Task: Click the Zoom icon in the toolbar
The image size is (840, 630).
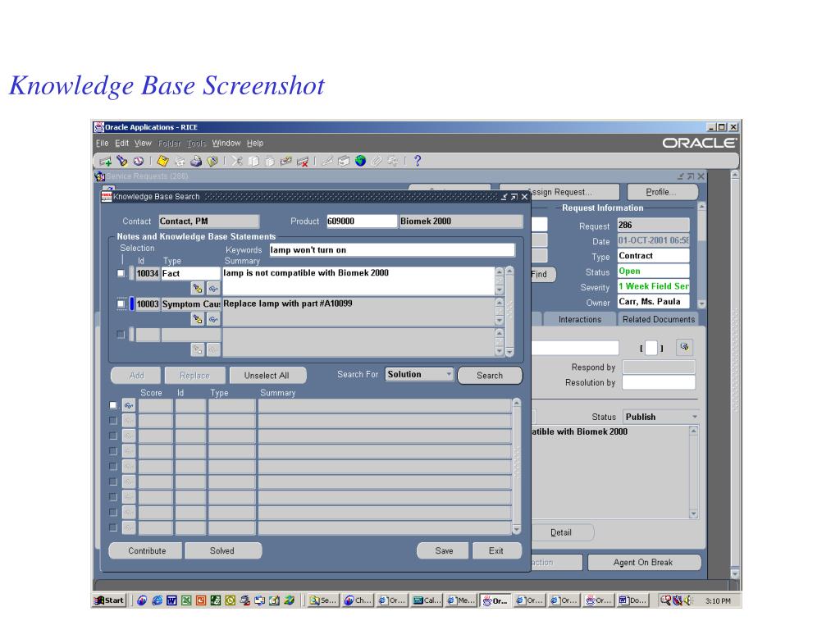Action: (344, 161)
